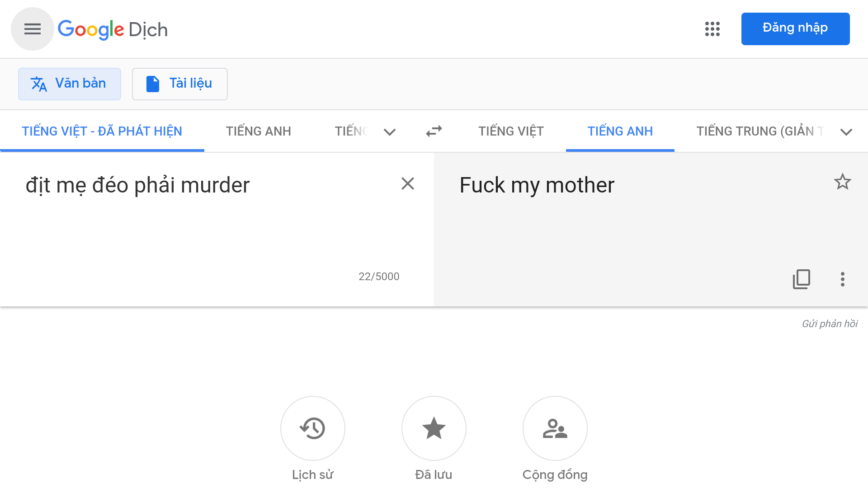Choose Tiếng Anh as source language

point(259,131)
